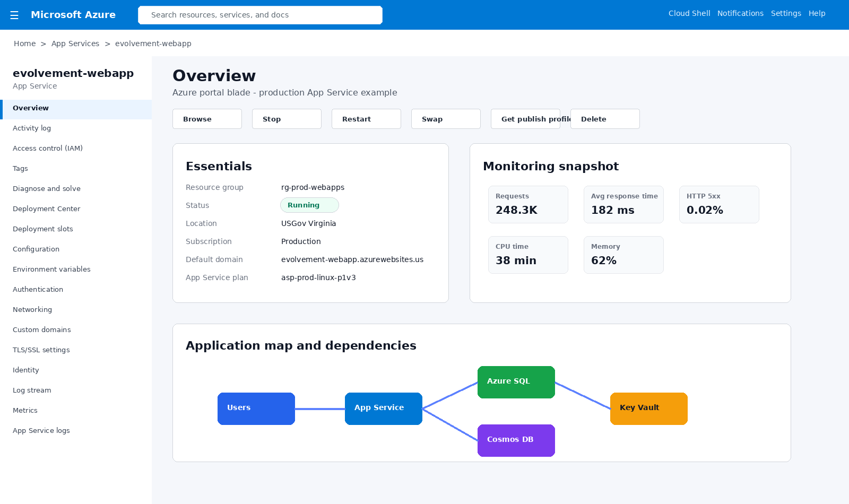Download the publish profile

tap(525, 119)
